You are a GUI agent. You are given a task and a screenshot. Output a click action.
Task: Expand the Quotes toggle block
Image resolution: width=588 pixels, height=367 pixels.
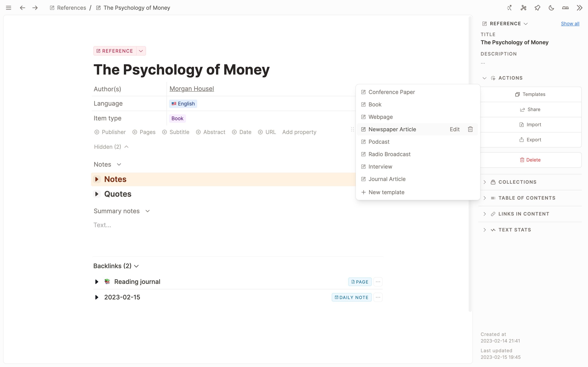tap(97, 194)
